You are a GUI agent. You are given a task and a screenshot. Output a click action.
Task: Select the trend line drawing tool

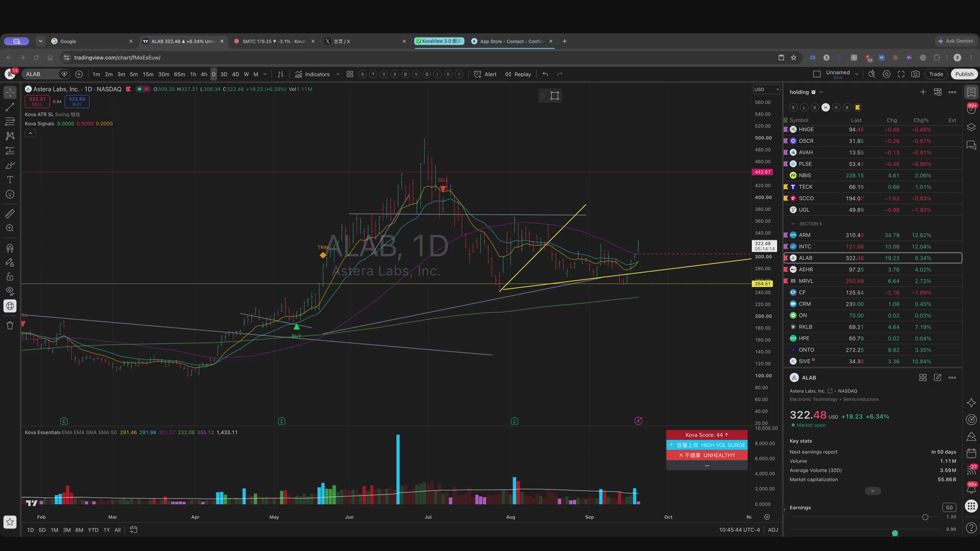pyautogui.click(x=10, y=107)
